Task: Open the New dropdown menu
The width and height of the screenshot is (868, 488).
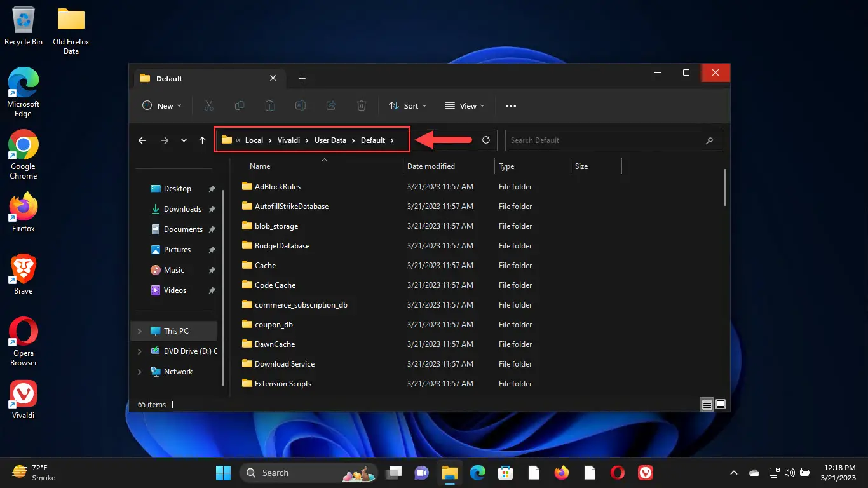Action: [x=162, y=106]
